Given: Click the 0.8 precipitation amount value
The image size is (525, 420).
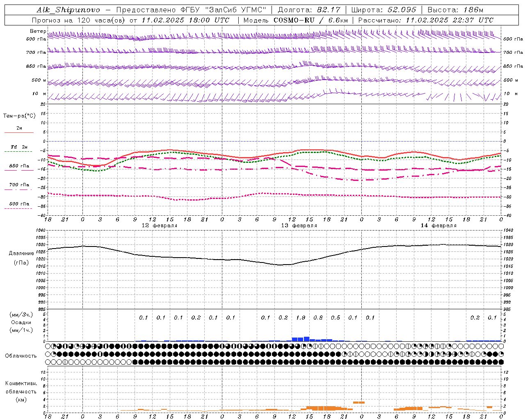Looking at the screenshot, I should point(318,318).
